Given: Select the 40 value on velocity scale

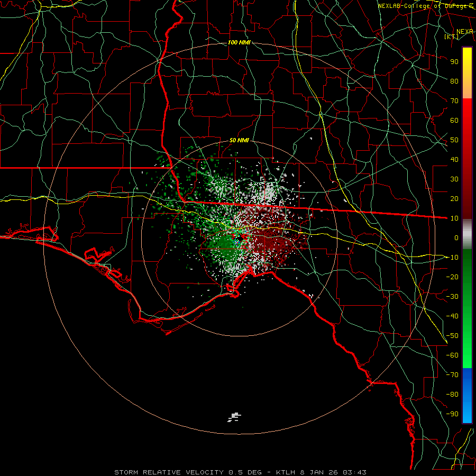Looking at the screenshot, I should [454, 160].
